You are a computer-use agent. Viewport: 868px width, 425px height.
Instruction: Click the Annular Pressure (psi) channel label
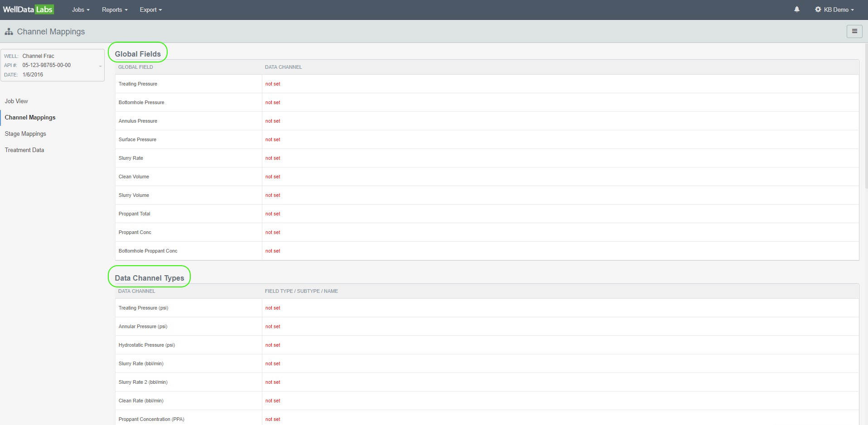point(143,326)
